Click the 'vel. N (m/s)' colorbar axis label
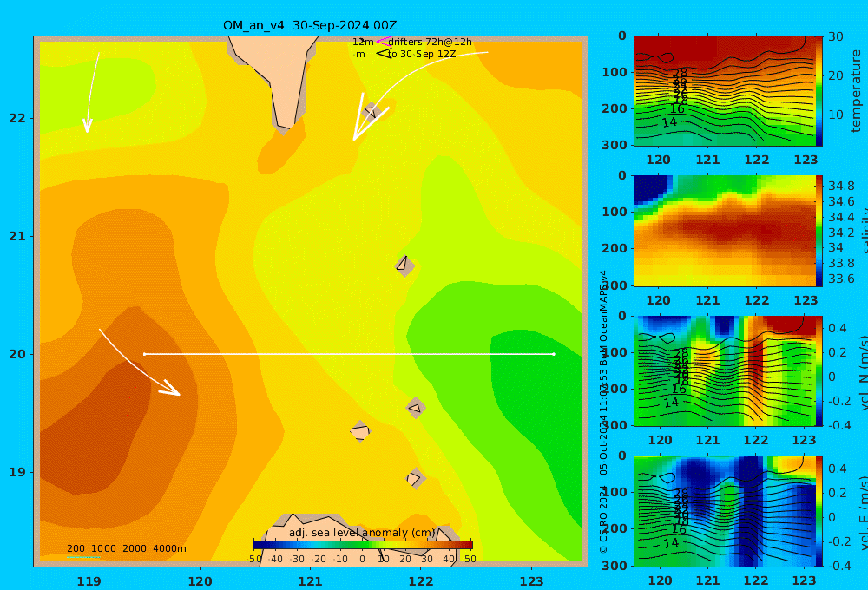This screenshot has width=868, height=590. (863, 372)
